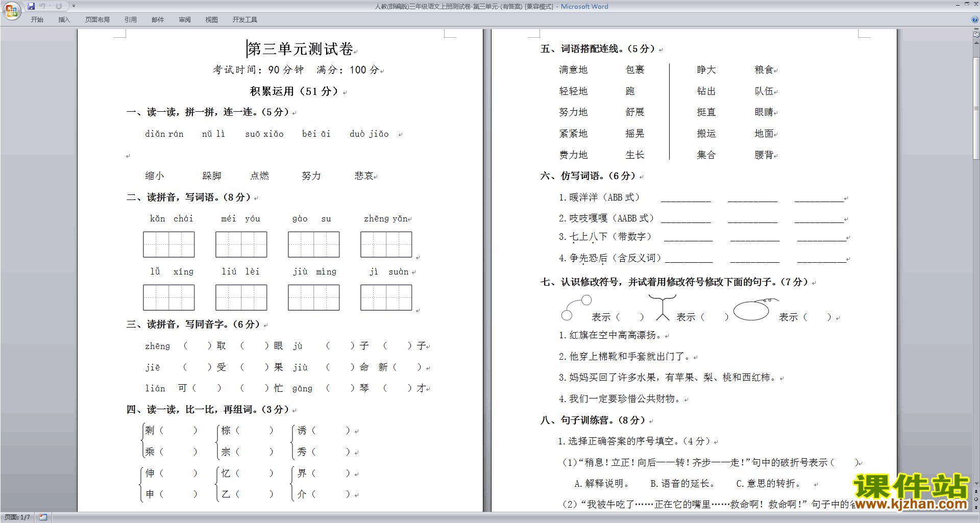Toggle the ruler icon above the scrollbar

click(976, 35)
